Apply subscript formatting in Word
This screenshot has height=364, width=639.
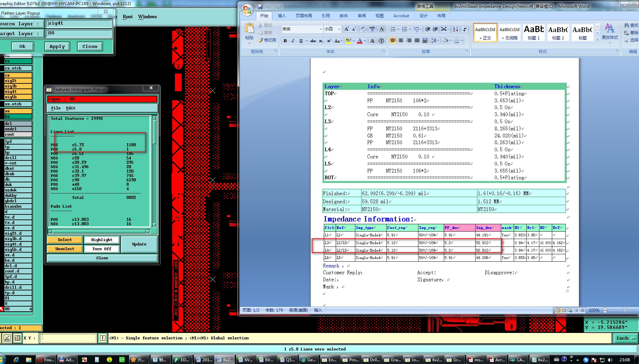click(x=321, y=41)
